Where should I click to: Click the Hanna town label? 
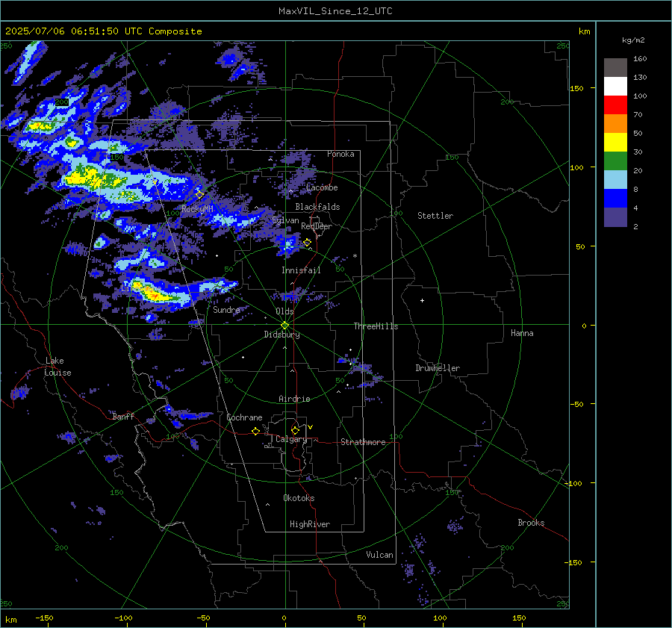point(522,333)
